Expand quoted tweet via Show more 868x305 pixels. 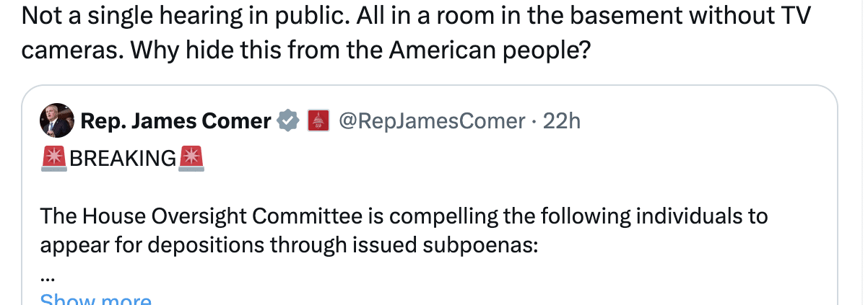click(x=95, y=299)
